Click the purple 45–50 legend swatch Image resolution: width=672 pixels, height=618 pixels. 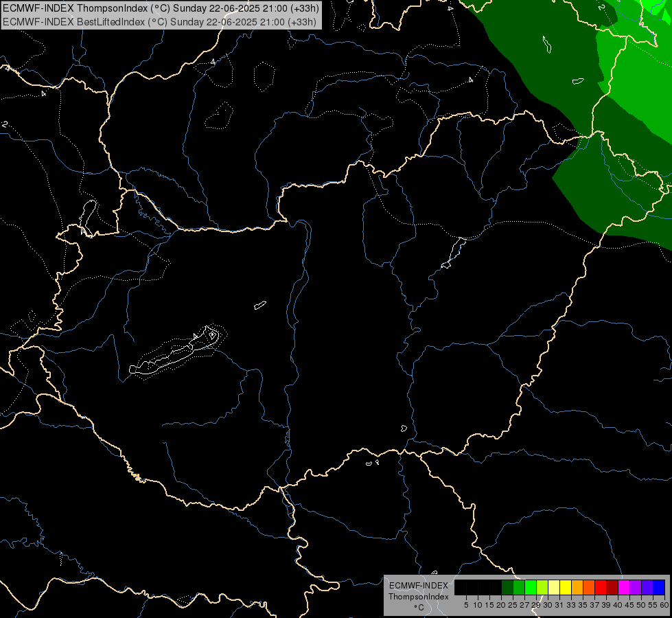636,587
